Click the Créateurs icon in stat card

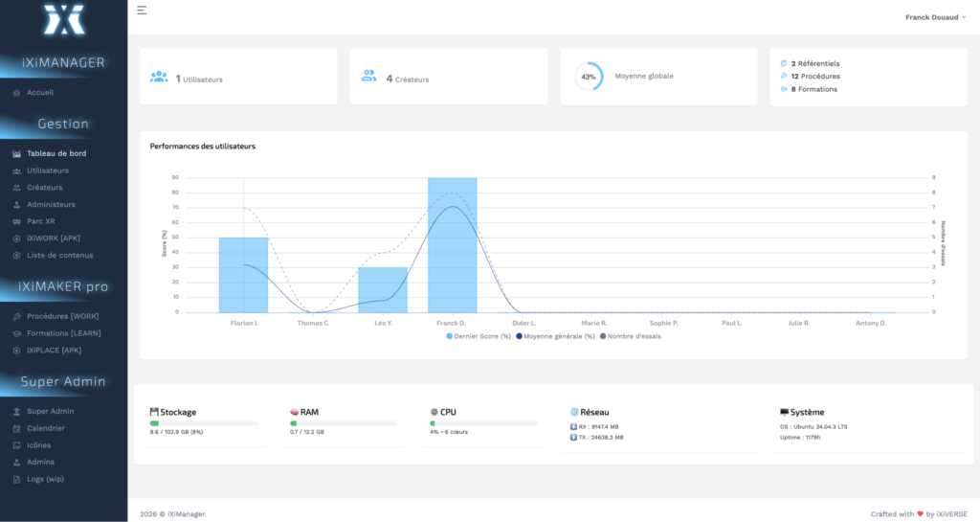pos(368,77)
